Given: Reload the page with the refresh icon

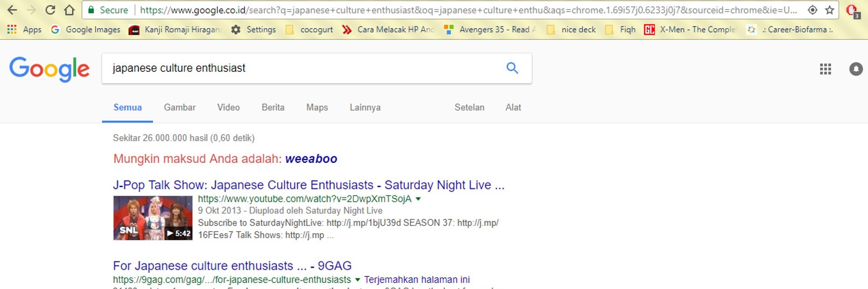Looking at the screenshot, I should [50, 10].
